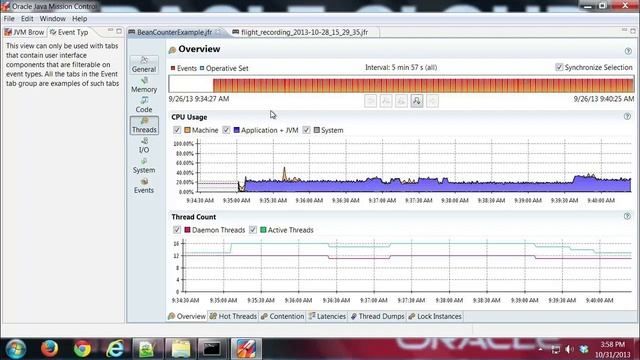The image size is (640, 360).
Task: Click the Java Mission Control title bar icon
Action: pos(5,6)
